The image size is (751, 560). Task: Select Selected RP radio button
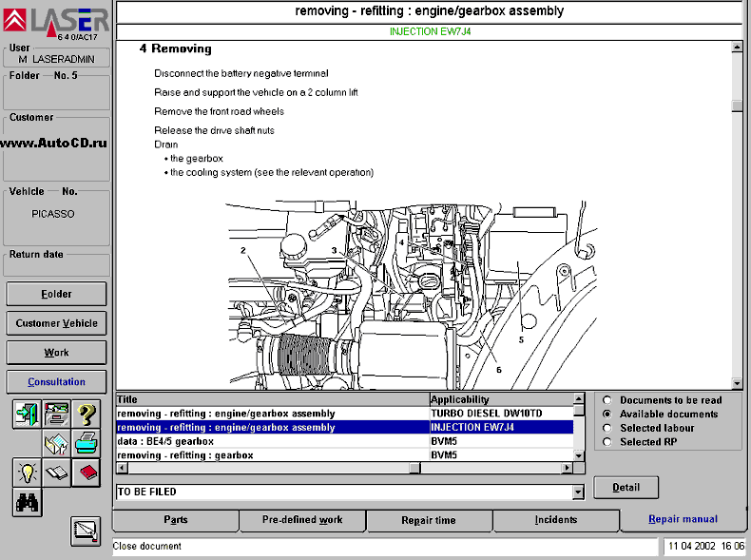click(x=607, y=442)
